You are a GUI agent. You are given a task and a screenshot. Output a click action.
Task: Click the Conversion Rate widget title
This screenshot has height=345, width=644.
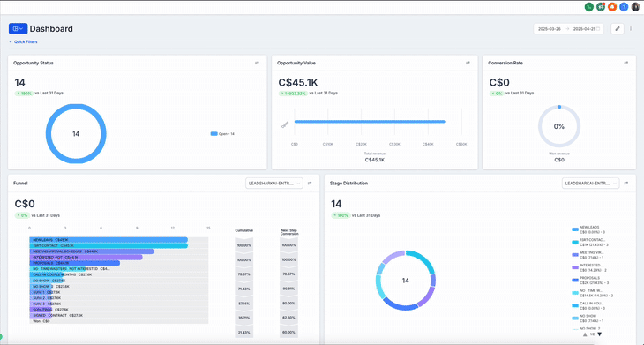point(505,64)
